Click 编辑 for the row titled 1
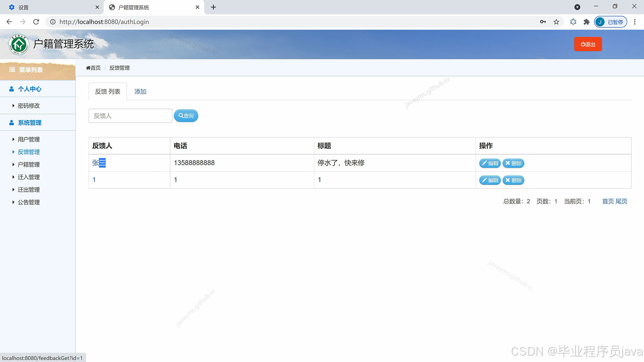Screen dimensions: 644x362 490,180
